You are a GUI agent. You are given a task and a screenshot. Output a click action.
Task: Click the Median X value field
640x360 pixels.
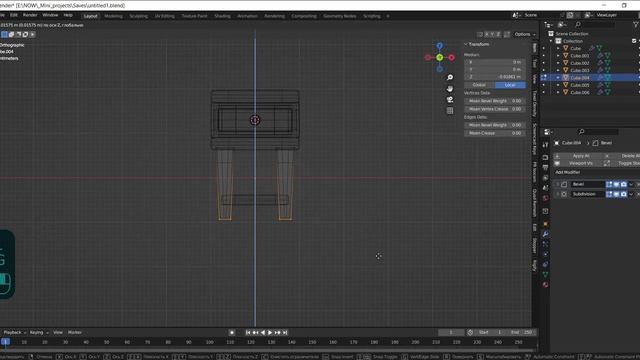(x=495, y=62)
